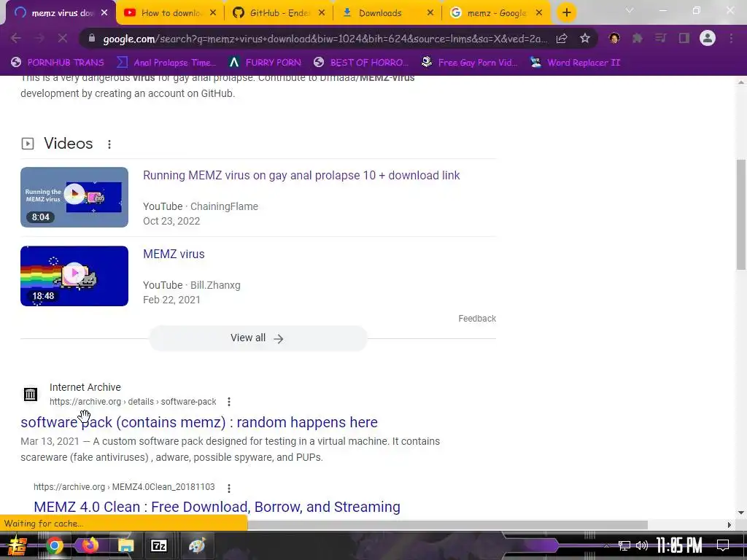Toggle the side panel icon
The image size is (747, 560).
click(x=684, y=38)
